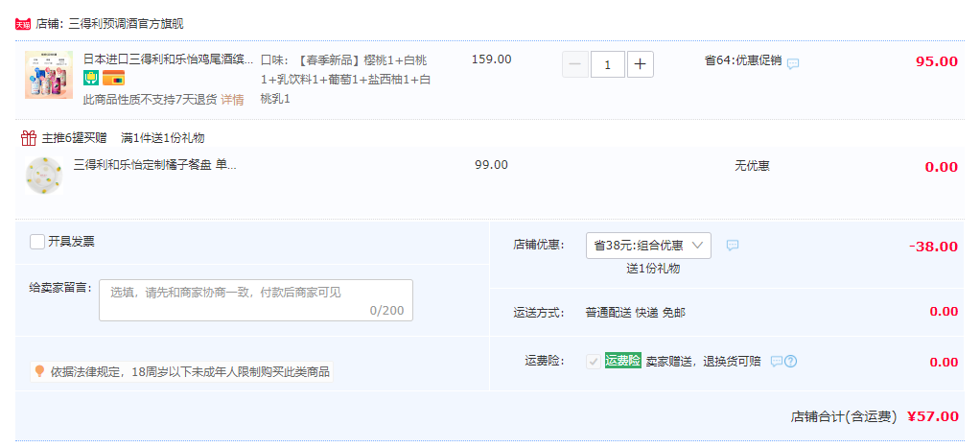Click the 省64:优惠促销 promotion text
This screenshot has width=980, height=448.
point(742,60)
